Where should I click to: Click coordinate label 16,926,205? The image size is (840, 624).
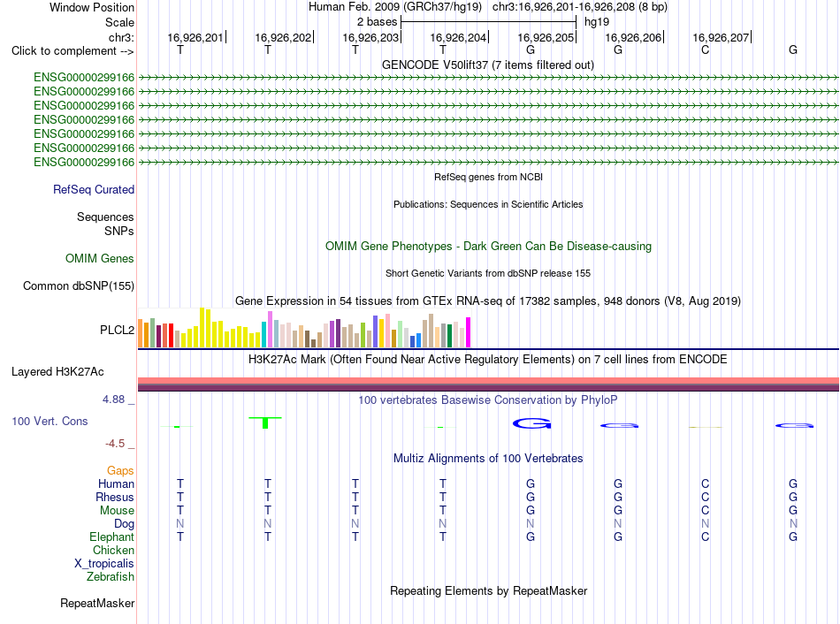coord(546,37)
